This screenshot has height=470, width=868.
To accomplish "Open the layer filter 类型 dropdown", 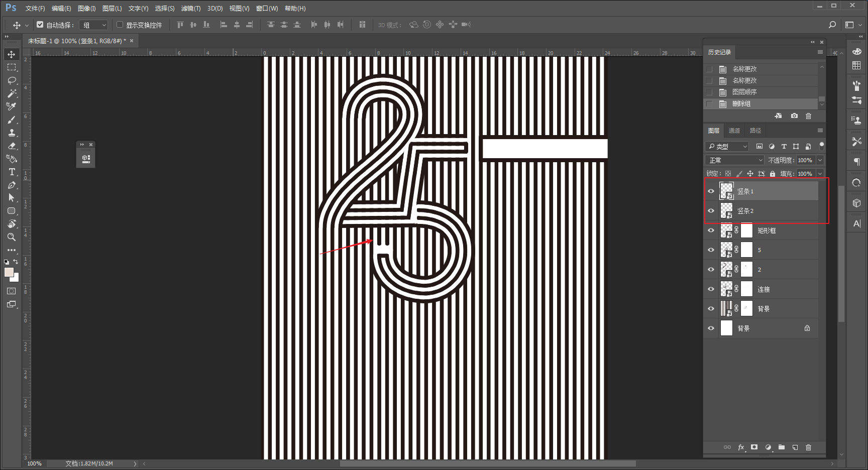I will click(x=727, y=147).
